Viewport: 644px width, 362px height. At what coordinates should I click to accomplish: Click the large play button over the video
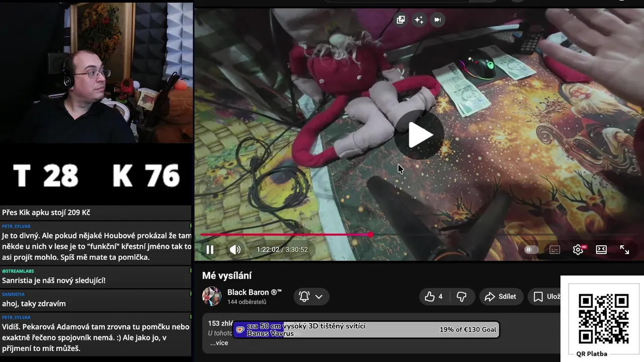pos(419,135)
